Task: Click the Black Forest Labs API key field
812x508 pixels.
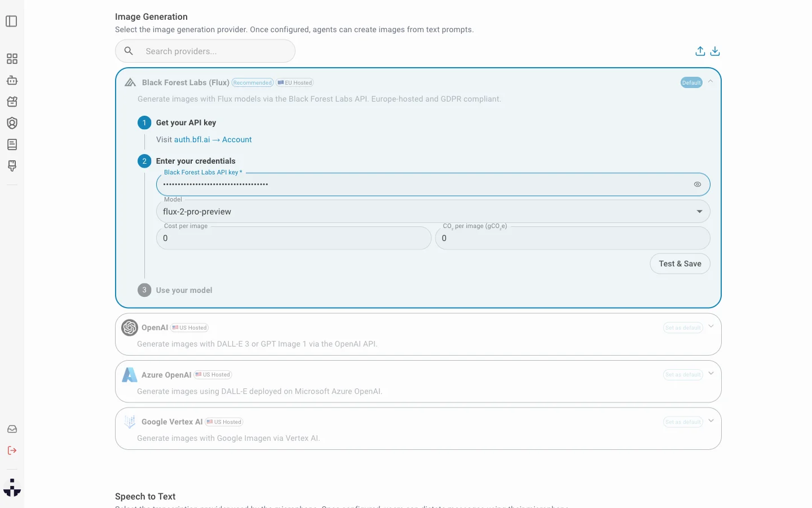Action: (x=433, y=185)
